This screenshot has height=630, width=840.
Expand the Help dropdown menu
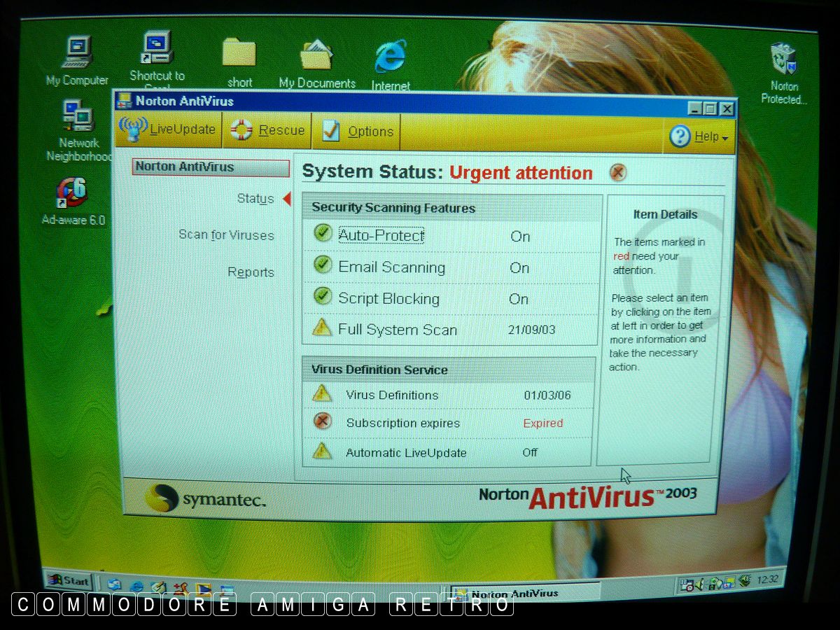pyautogui.click(x=699, y=137)
